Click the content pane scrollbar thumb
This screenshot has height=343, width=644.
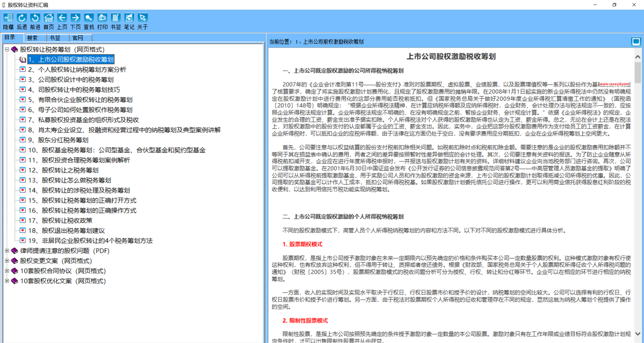tap(638, 73)
